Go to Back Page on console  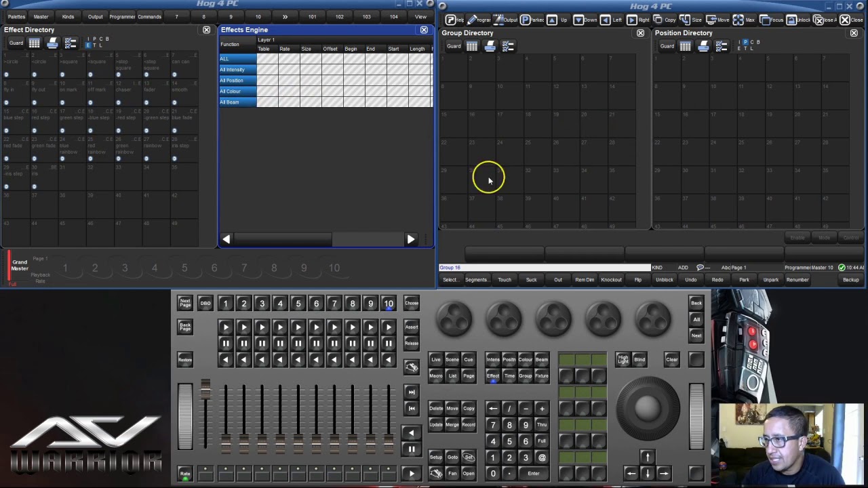pyautogui.click(x=184, y=327)
